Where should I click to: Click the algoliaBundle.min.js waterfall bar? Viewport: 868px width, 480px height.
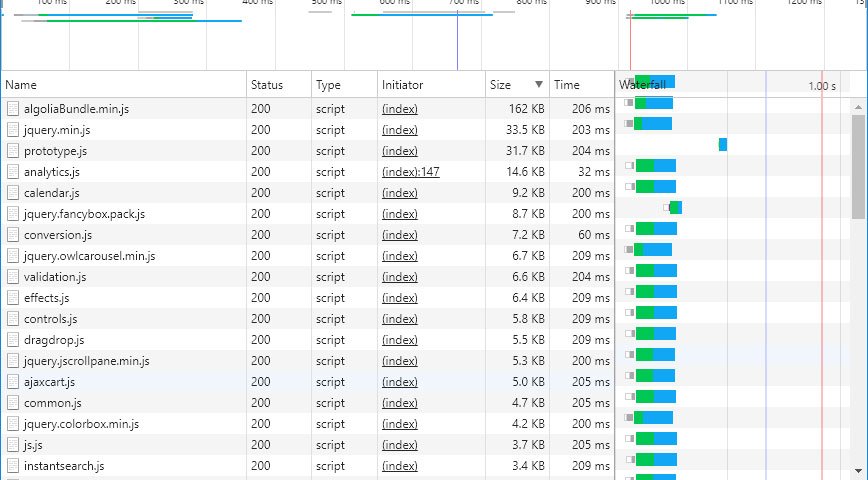click(x=654, y=102)
